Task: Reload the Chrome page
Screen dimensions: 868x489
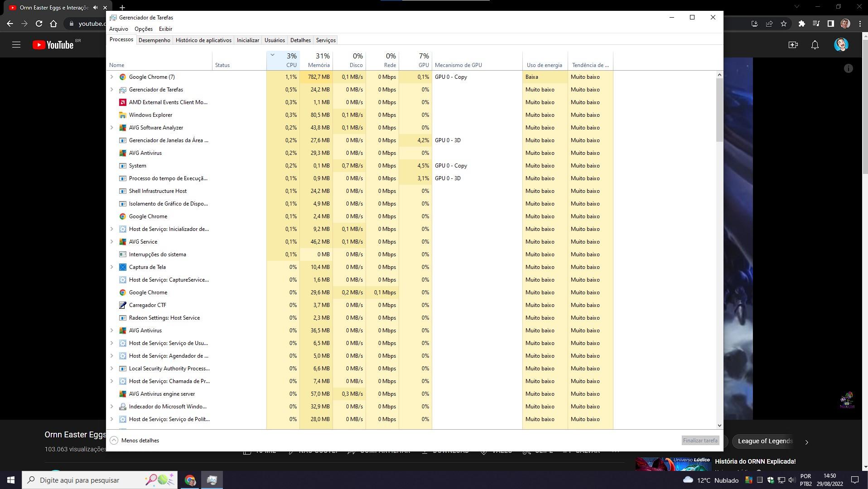Action: pos(39,24)
